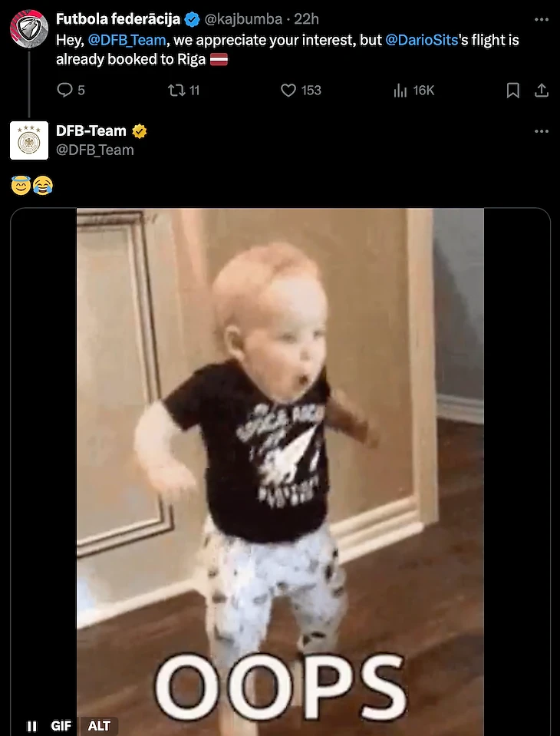Like the tweet with 153 likes
This screenshot has height=736, width=560.
click(301, 90)
